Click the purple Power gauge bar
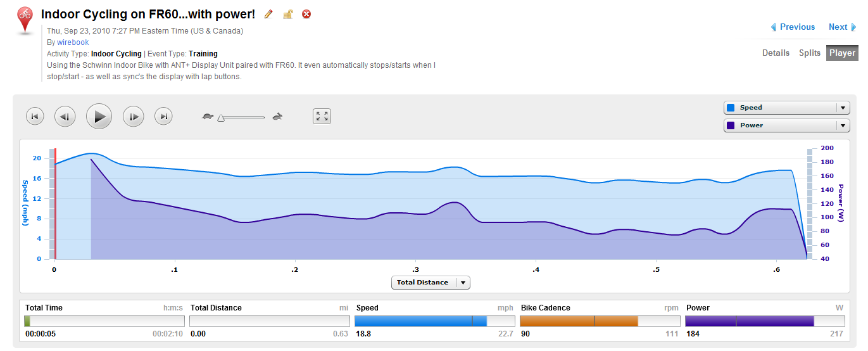The width and height of the screenshot is (868, 351). pyautogui.click(x=764, y=321)
